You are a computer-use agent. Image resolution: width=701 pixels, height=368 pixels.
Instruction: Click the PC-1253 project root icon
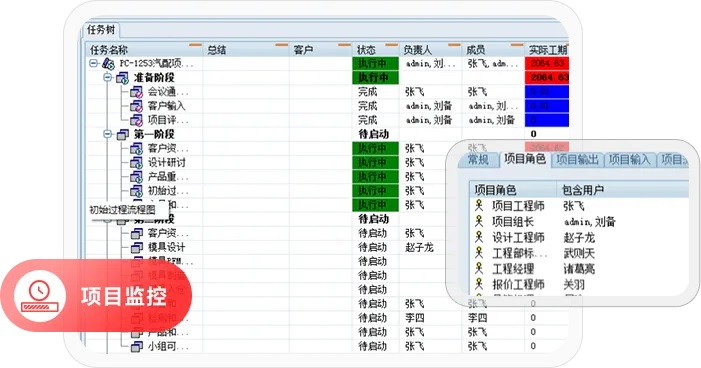point(109,63)
